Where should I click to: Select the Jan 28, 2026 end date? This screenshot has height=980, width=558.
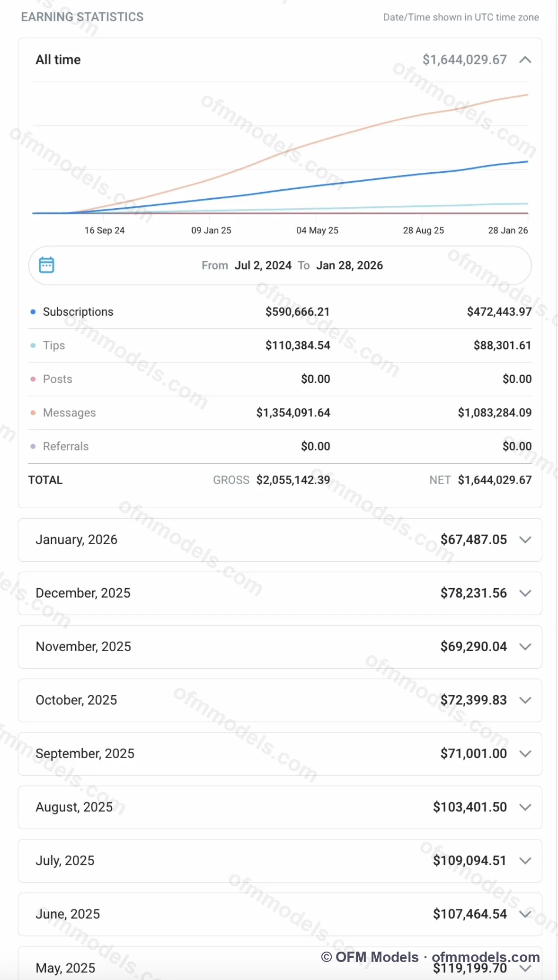350,265
